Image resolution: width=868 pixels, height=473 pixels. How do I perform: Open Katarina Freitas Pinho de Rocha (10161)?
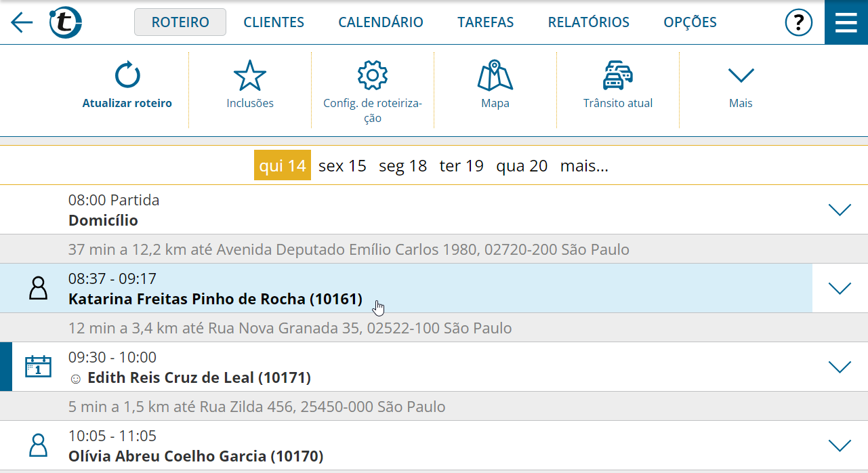pyautogui.click(x=215, y=299)
